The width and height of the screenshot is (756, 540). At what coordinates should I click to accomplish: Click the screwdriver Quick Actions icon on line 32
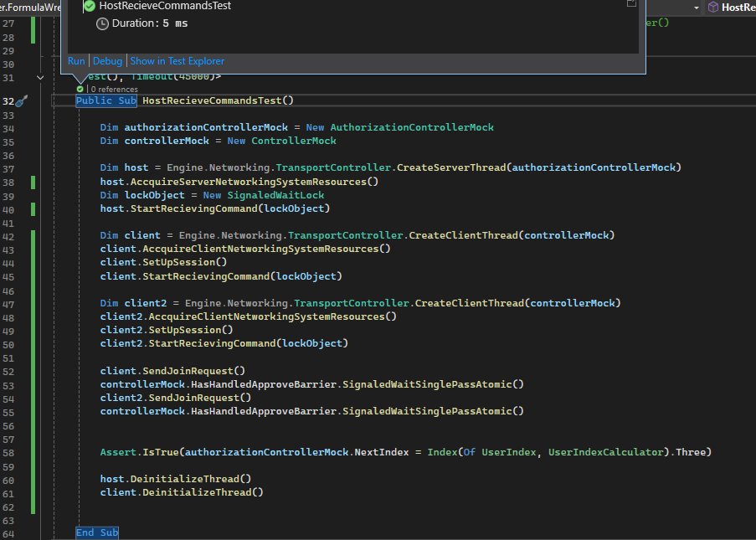click(x=22, y=100)
